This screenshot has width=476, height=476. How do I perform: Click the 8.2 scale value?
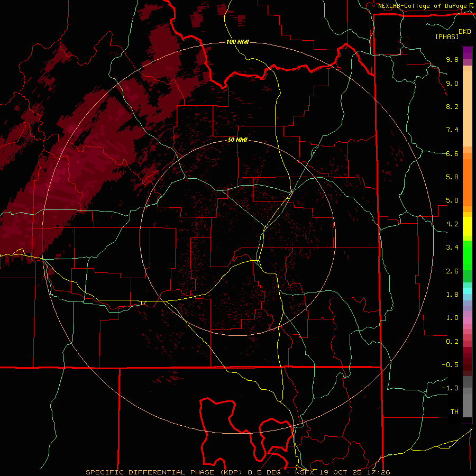[x=452, y=106]
